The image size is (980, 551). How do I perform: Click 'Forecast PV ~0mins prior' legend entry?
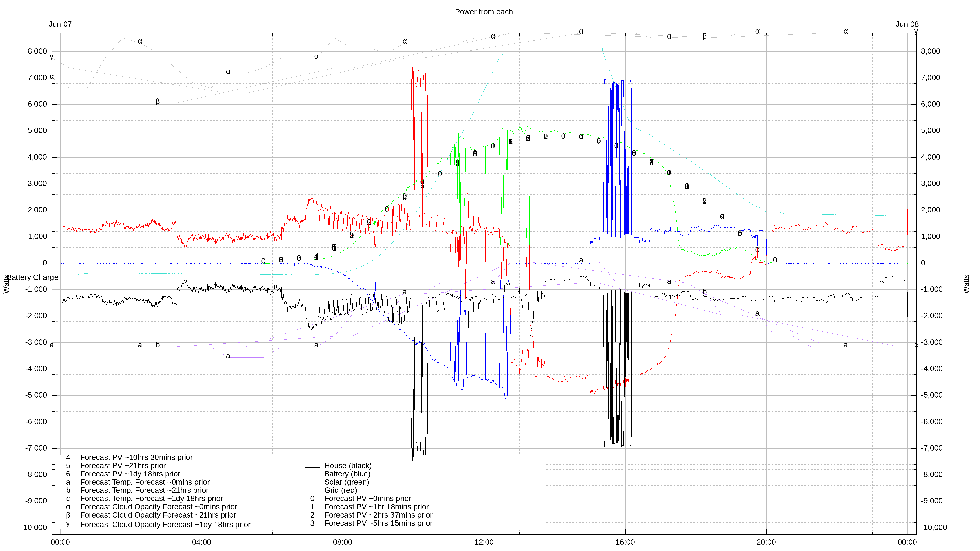pyautogui.click(x=367, y=499)
